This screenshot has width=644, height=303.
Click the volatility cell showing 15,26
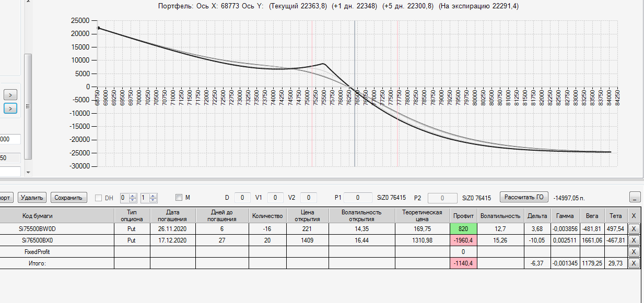501,240
